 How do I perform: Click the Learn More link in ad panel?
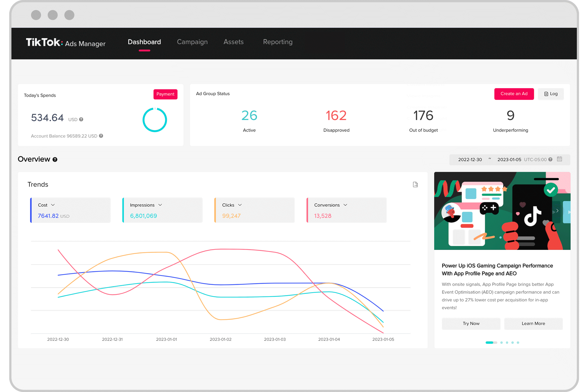(533, 323)
